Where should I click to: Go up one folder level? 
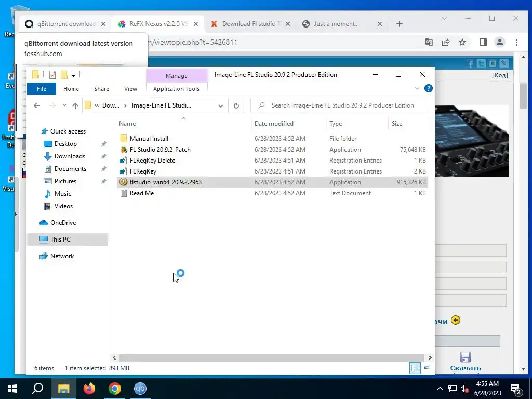(75, 105)
